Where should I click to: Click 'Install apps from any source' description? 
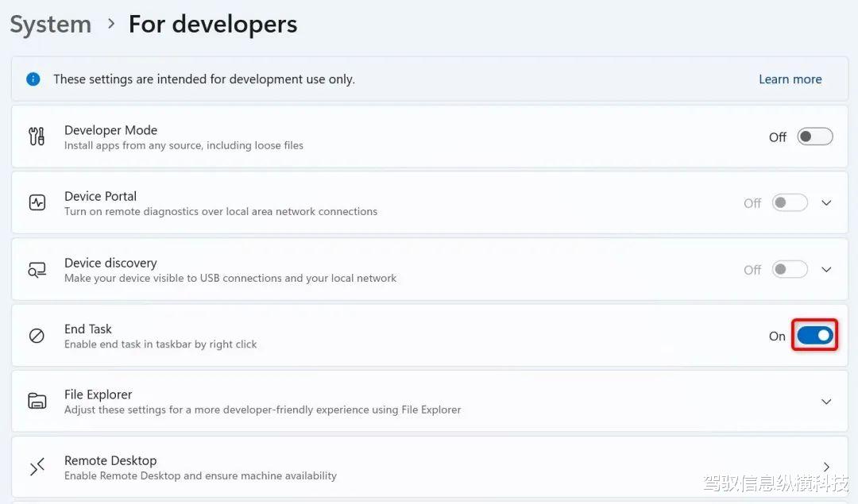[x=184, y=145]
